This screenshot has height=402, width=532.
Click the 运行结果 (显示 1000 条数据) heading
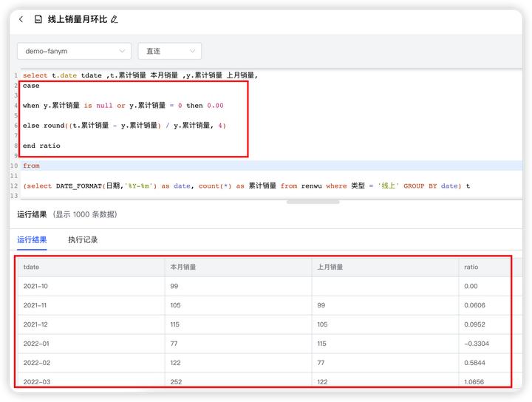coord(67,214)
